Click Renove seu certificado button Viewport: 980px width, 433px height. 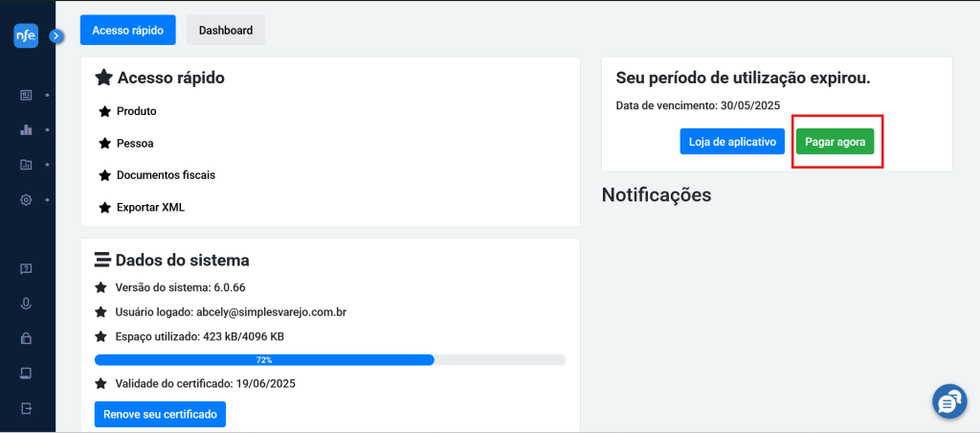pos(160,414)
